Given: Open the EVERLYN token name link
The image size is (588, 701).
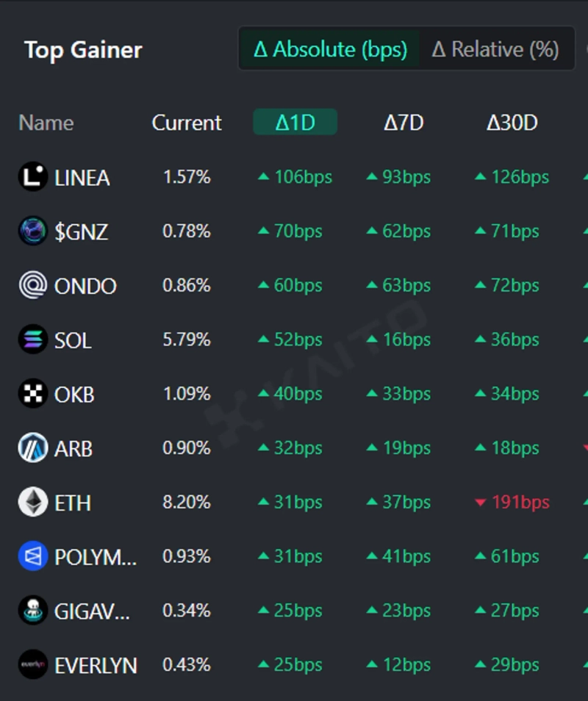Looking at the screenshot, I should click(x=96, y=666).
